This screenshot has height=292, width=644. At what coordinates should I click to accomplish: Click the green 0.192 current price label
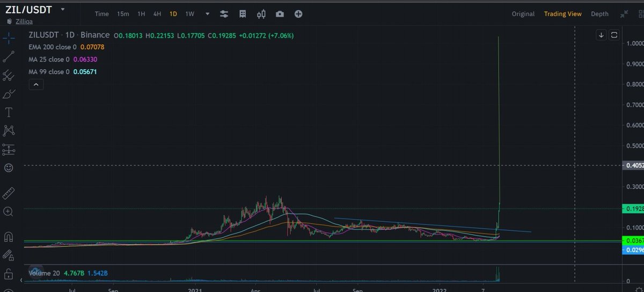pos(633,208)
